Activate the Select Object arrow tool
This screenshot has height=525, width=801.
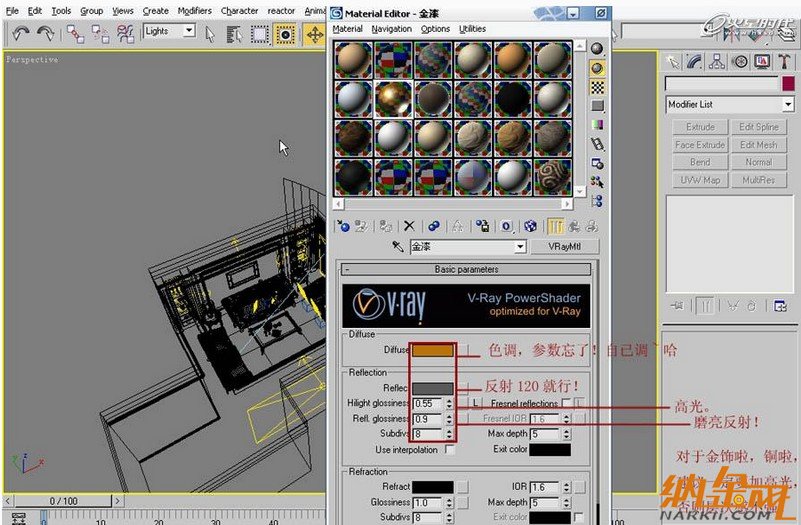pos(210,34)
